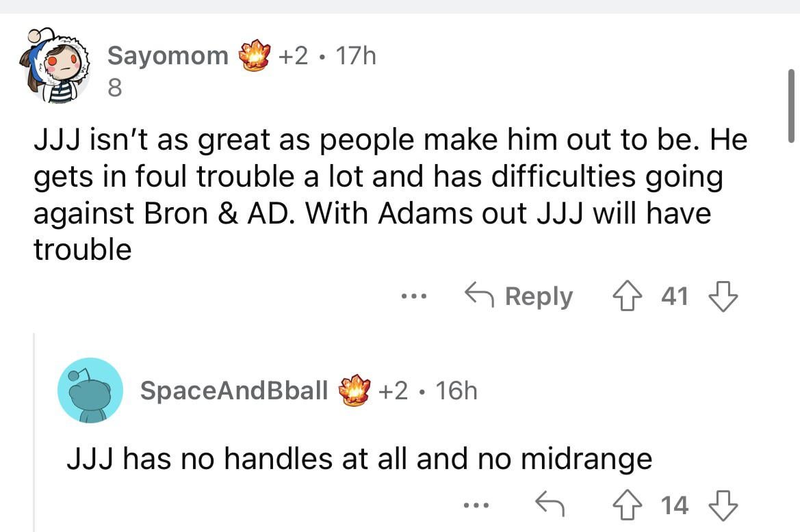Image resolution: width=800 pixels, height=532 pixels.
Task: Open Sayomom's snoo avatar
Action: (55, 66)
